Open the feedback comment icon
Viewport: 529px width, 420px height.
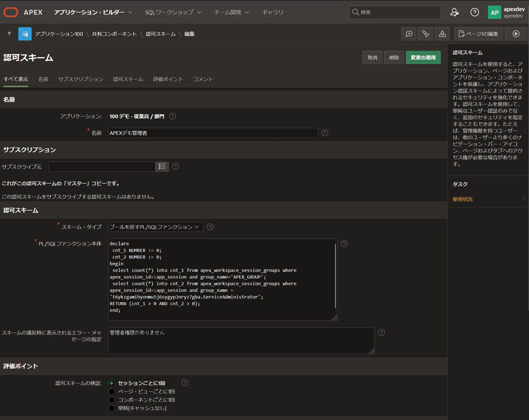tap(409, 34)
